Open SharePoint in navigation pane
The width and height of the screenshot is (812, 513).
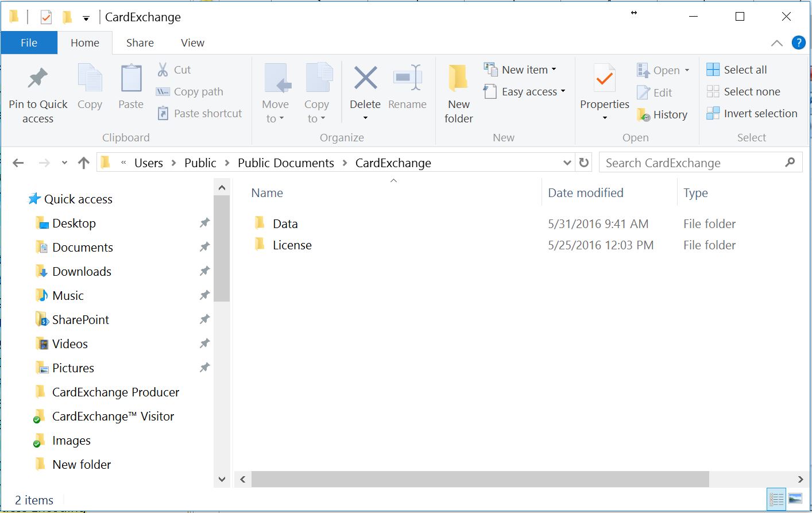coord(80,320)
